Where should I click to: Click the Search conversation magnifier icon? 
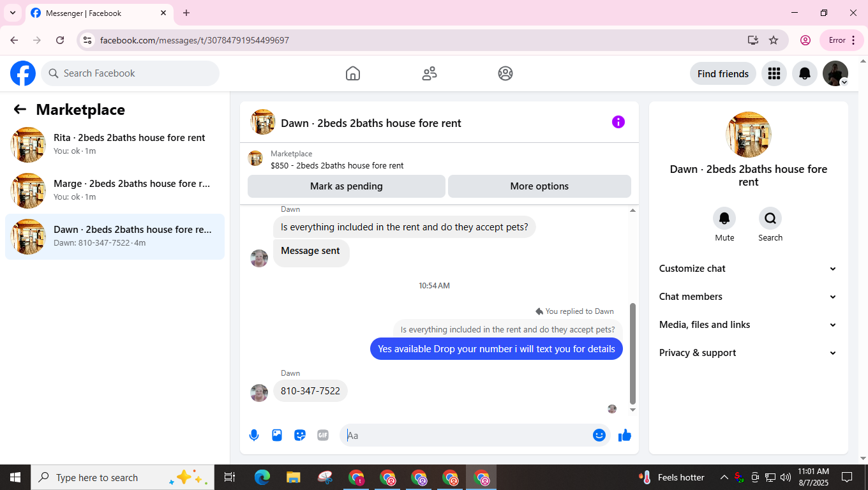[770, 218]
